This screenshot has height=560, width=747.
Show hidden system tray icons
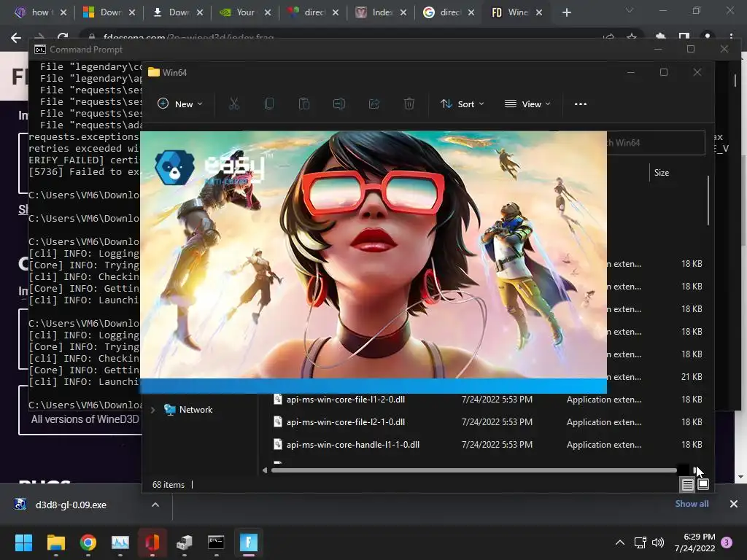tap(620, 542)
